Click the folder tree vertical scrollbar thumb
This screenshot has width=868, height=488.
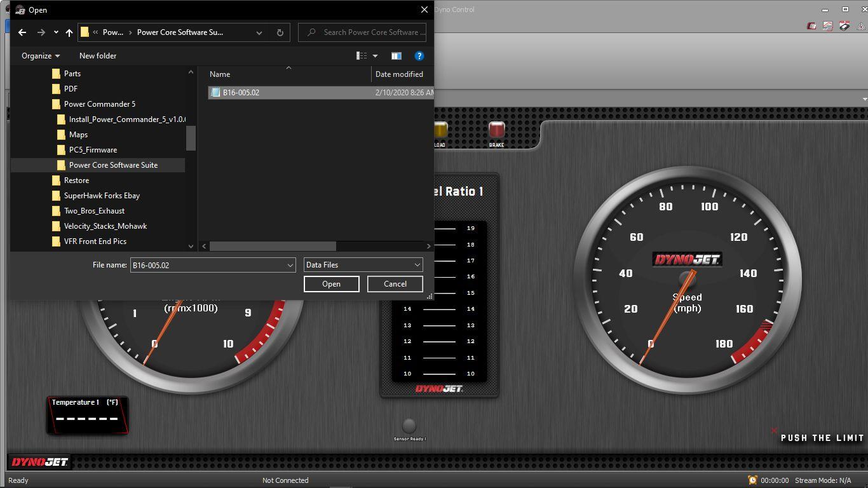[191, 138]
